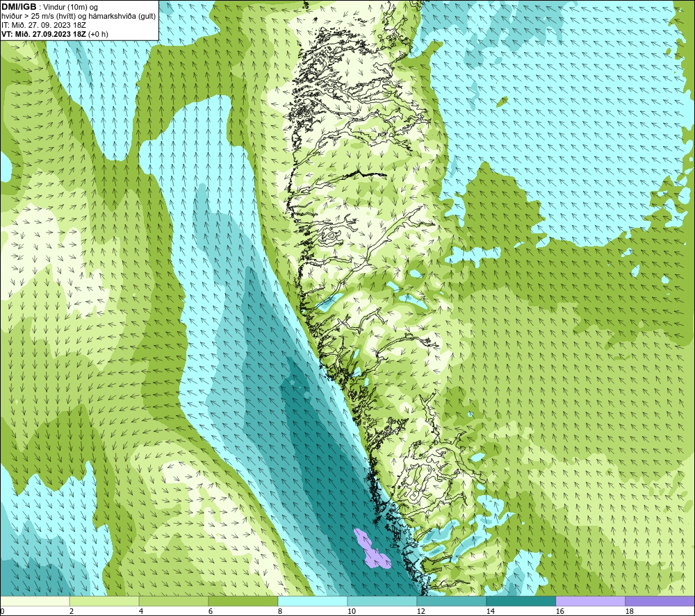Click the darker purple 18+ legend swatch

click(660, 601)
